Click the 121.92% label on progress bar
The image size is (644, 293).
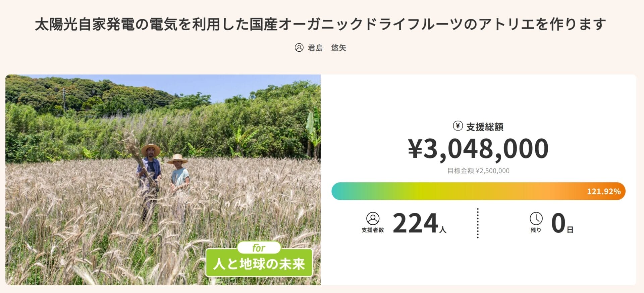pos(603,192)
